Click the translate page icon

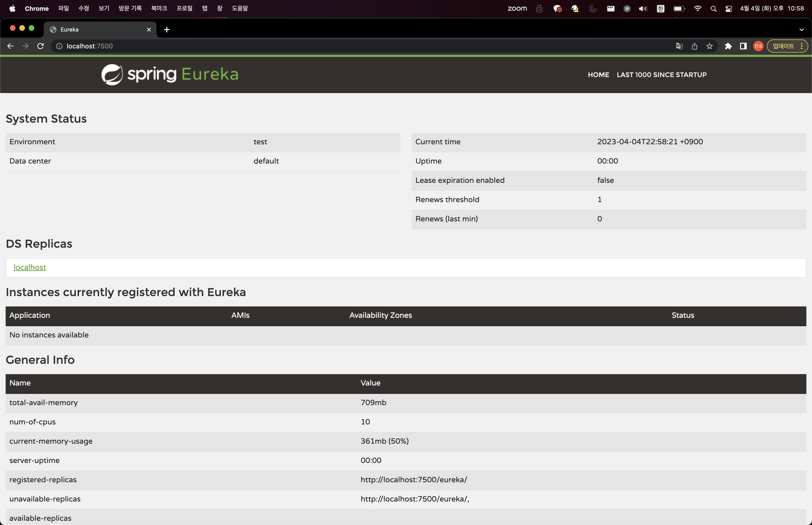tap(679, 46)
